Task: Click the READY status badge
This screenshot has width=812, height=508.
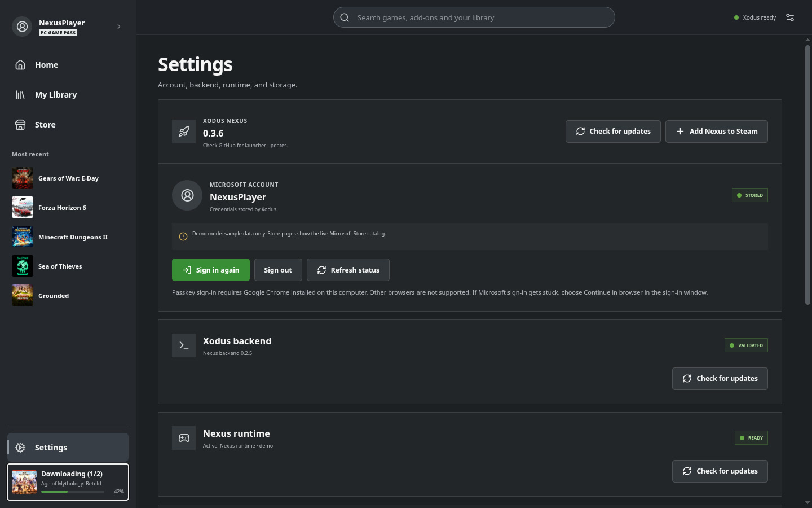Action: point(751,438)
